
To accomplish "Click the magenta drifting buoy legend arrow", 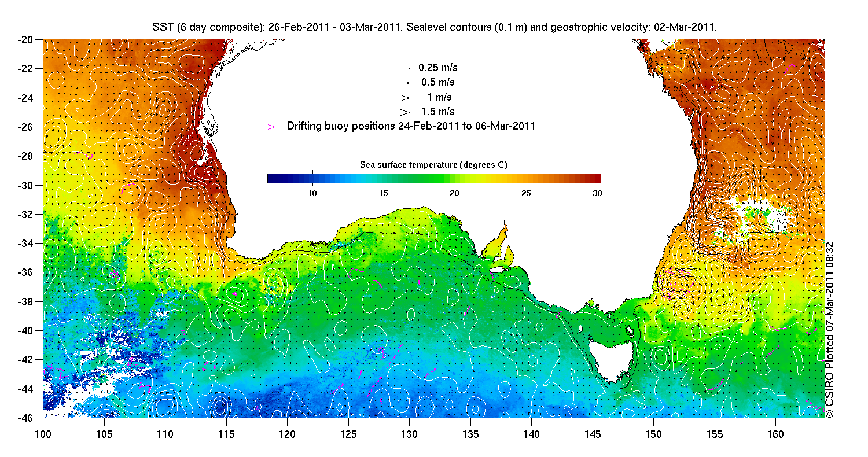I will pyautogui.click(x=272, y=126).
